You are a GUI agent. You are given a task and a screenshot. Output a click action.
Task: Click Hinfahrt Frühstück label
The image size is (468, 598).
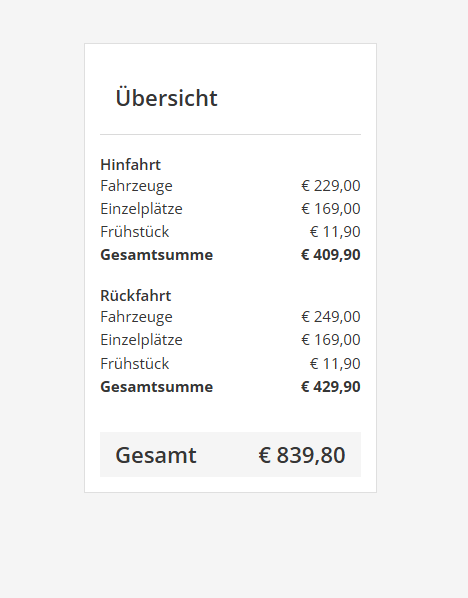click(134, 231)
